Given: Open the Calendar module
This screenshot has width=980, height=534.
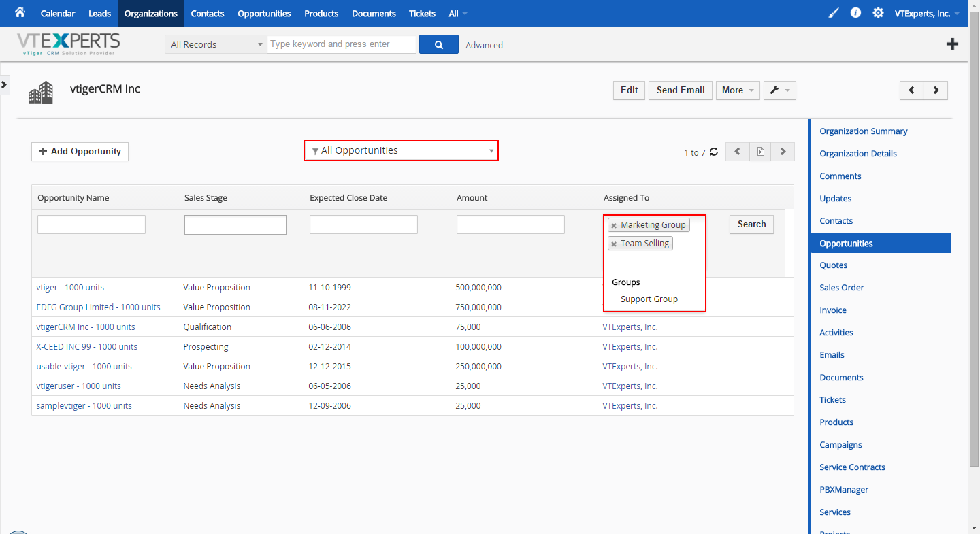Looking at the screenshot, I should [x=58, y=14].
